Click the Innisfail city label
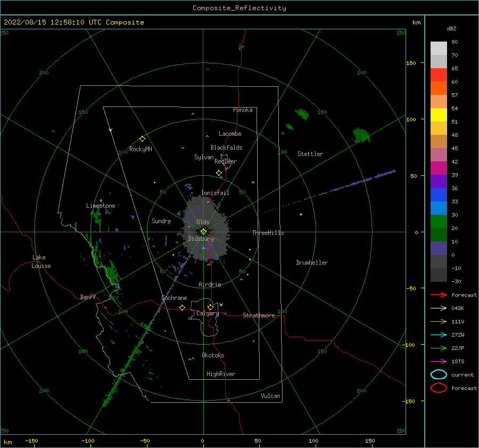Viewport: 479px width, 448px height. (215, 193)
